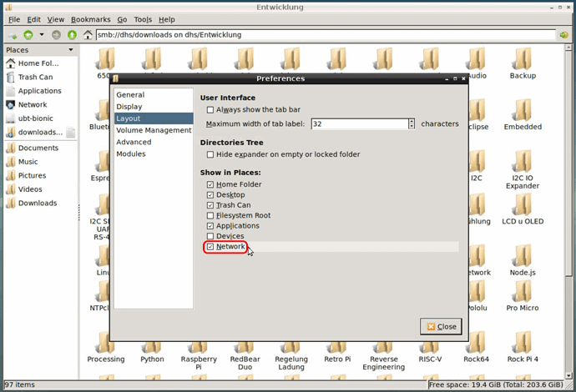The image size is (576, 392).
Task: Open Documents bookmark in sidebar
Action: pyautogui.click(x=40, y=148)
